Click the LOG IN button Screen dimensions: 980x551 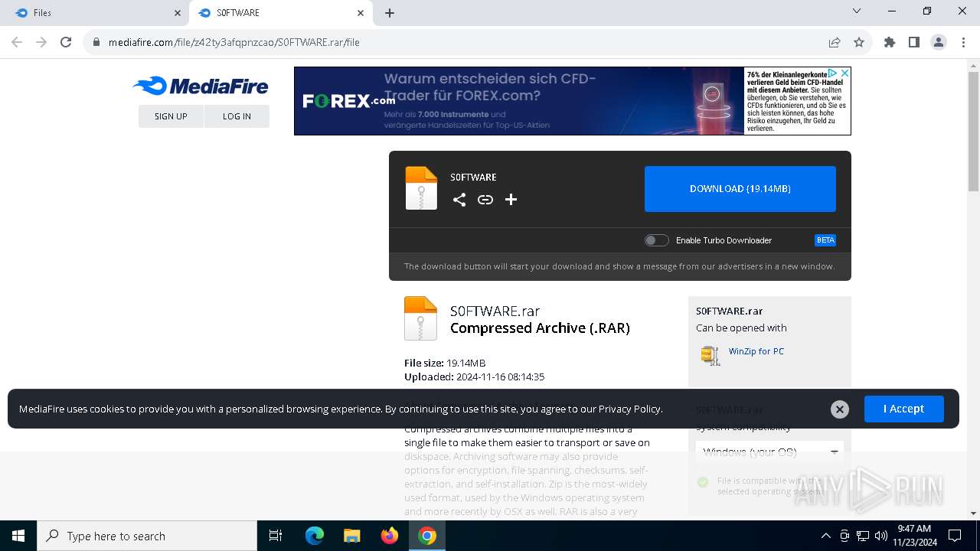coord(237,116)
